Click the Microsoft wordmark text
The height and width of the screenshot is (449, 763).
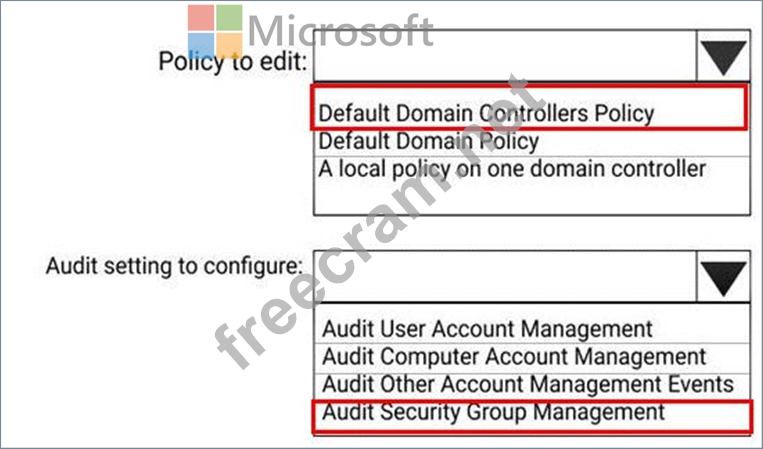(x=340, y=31)
